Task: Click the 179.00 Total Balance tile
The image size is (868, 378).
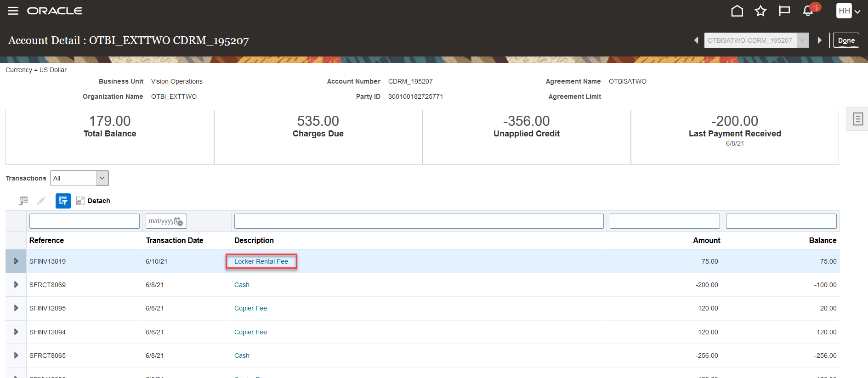Action: point(110,137)
